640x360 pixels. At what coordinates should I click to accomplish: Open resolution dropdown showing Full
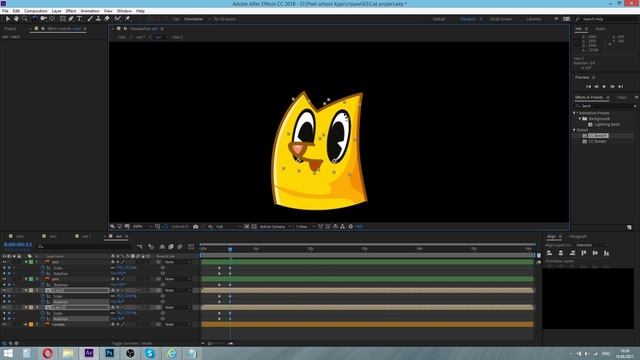[228, 227]
